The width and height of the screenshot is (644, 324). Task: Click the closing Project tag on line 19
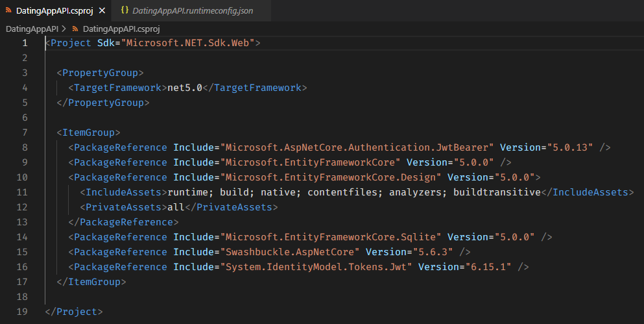(74, 312)
